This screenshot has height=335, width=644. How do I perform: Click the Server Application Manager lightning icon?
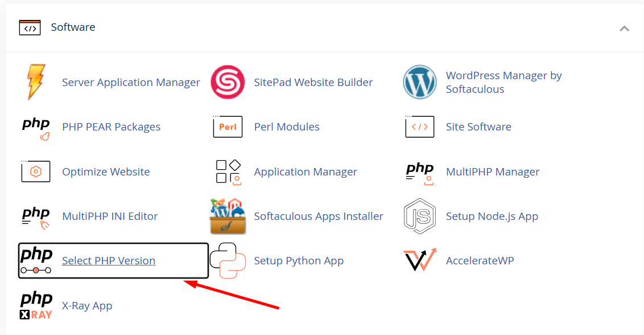coord(36,82)
